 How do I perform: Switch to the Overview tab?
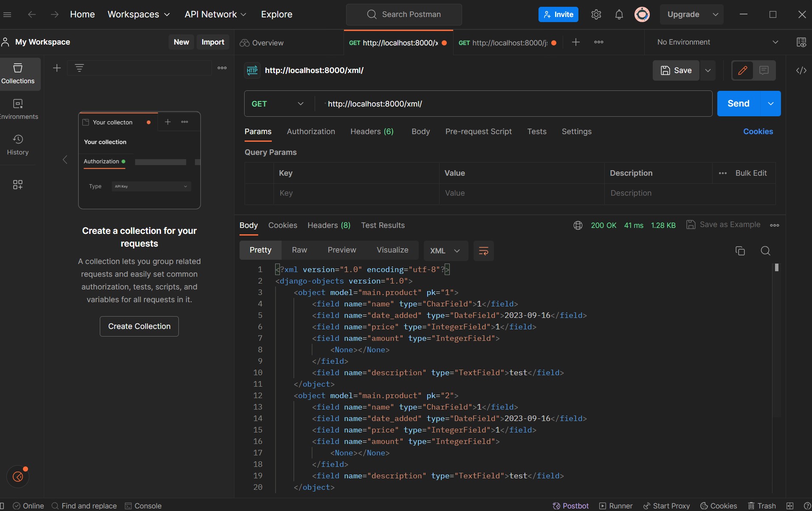coord(262,43)
